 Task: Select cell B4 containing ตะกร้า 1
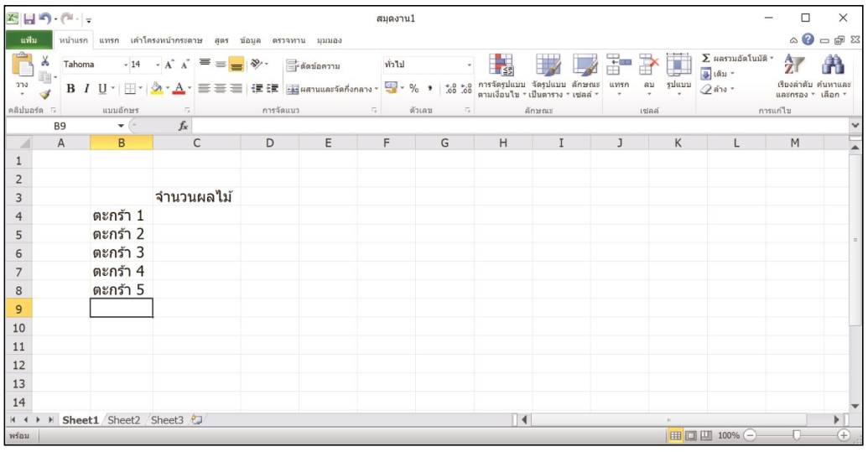(x=122, y=216)
